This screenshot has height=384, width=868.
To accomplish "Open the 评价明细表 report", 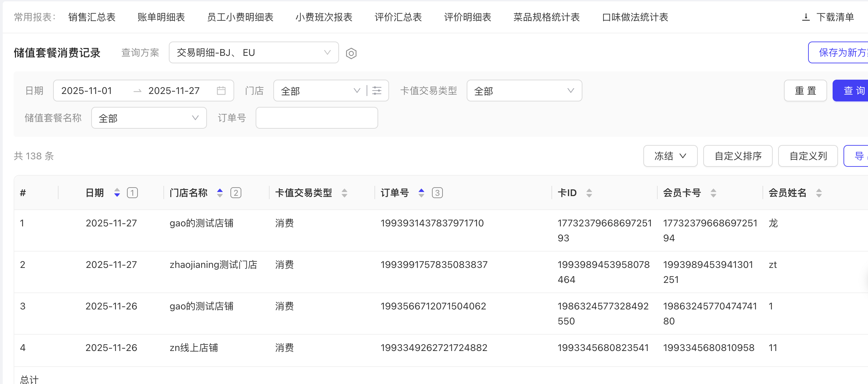I will click(467, 17).
